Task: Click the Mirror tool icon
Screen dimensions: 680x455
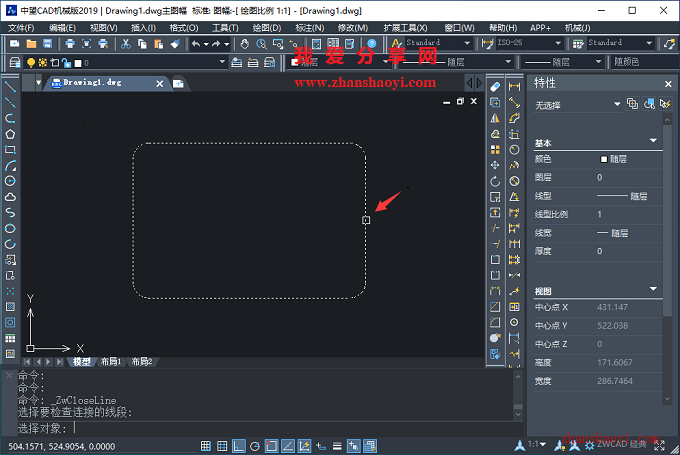Action: point(495,118)
